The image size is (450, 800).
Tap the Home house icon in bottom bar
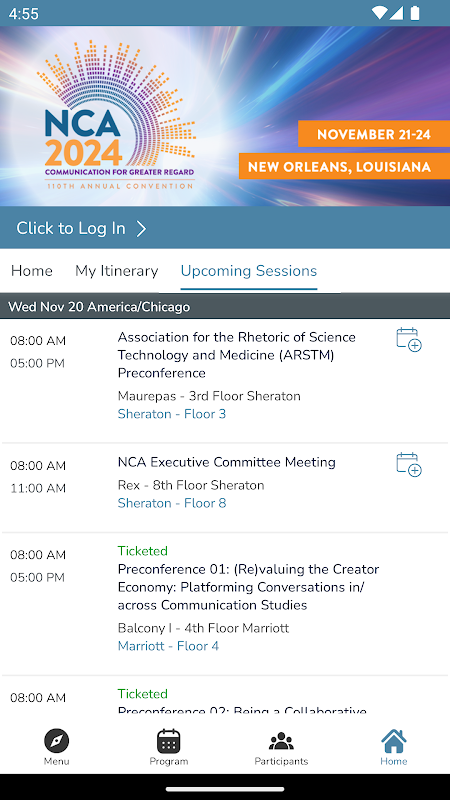pos(393,741)
